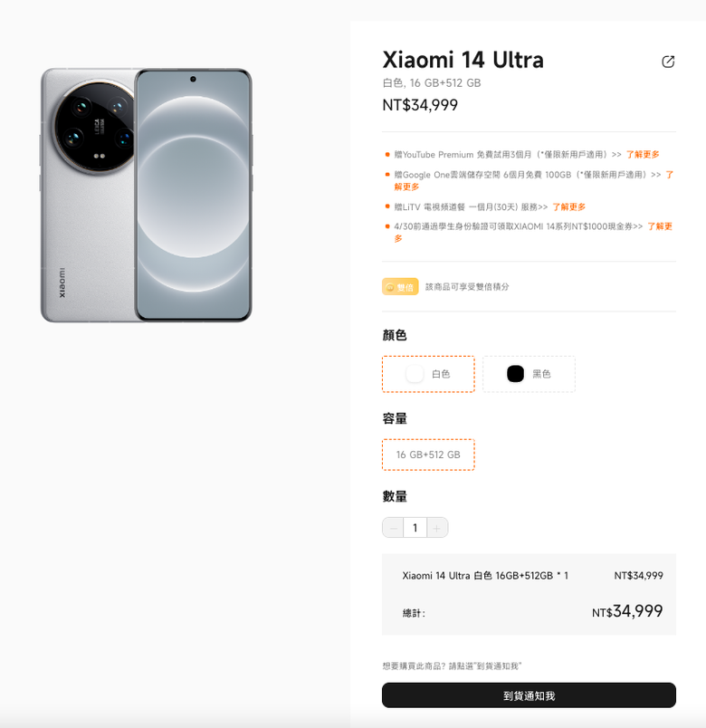This screenshot has width=706, height=728.
Task: Select the black color option
Action: coord(529,374)
